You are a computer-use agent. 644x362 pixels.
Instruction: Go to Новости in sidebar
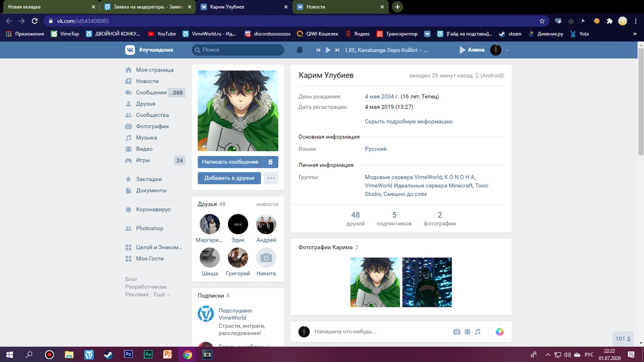(x=147, y=81)
